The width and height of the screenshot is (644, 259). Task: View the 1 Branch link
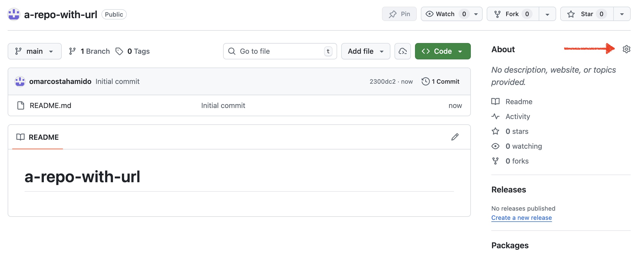click(89, 51)
